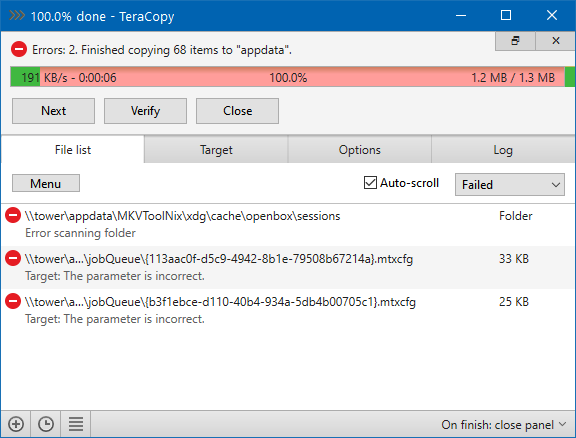Click the add new transfer plus icon
Viewport: 576px width, 438px height.
point(16,424)
